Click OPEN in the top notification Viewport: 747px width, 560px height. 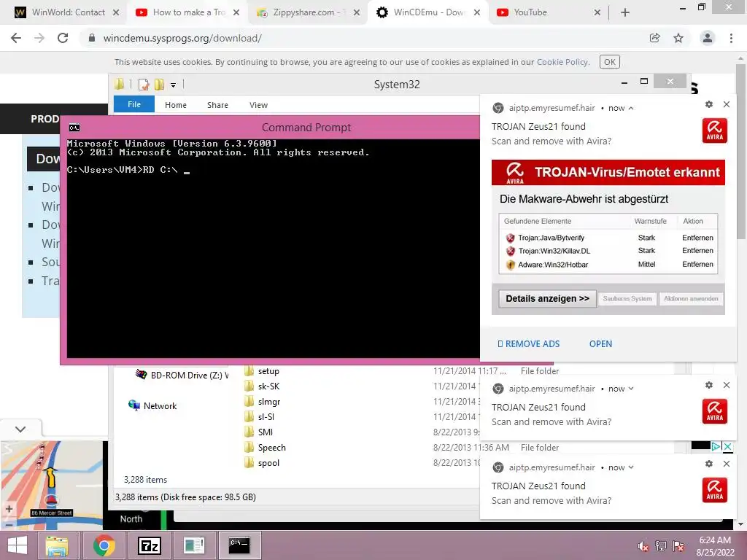tap(601, 344)
